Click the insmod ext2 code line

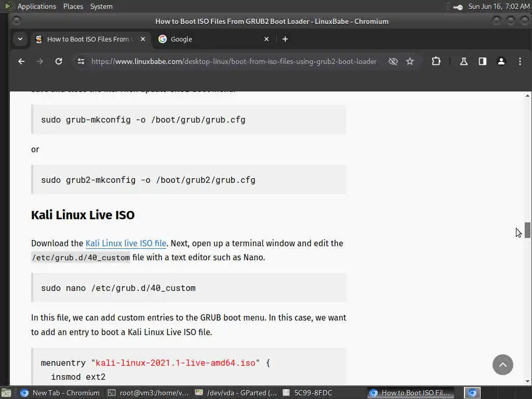click(x=78, y=377)
